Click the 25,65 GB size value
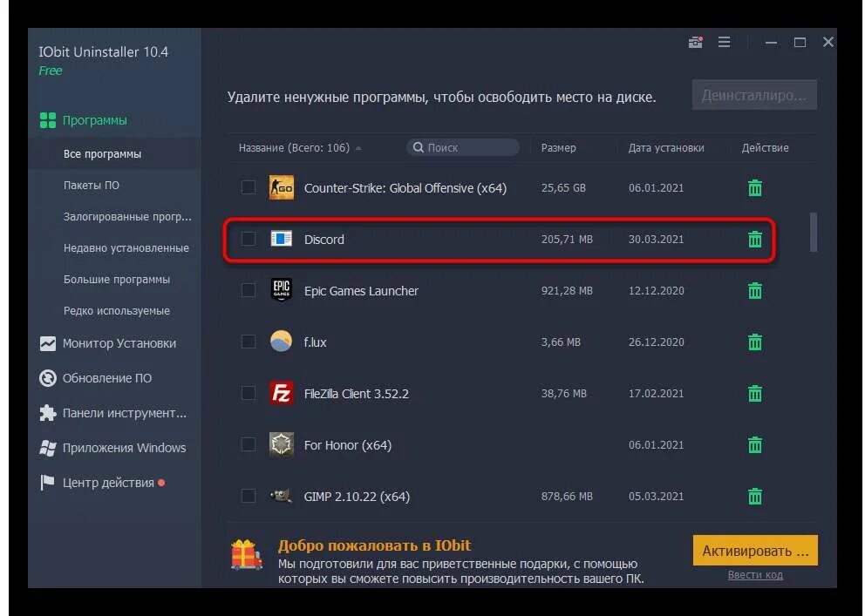This screenshot has height=616, width=865. pyautogui.click(x=563, y=188)
